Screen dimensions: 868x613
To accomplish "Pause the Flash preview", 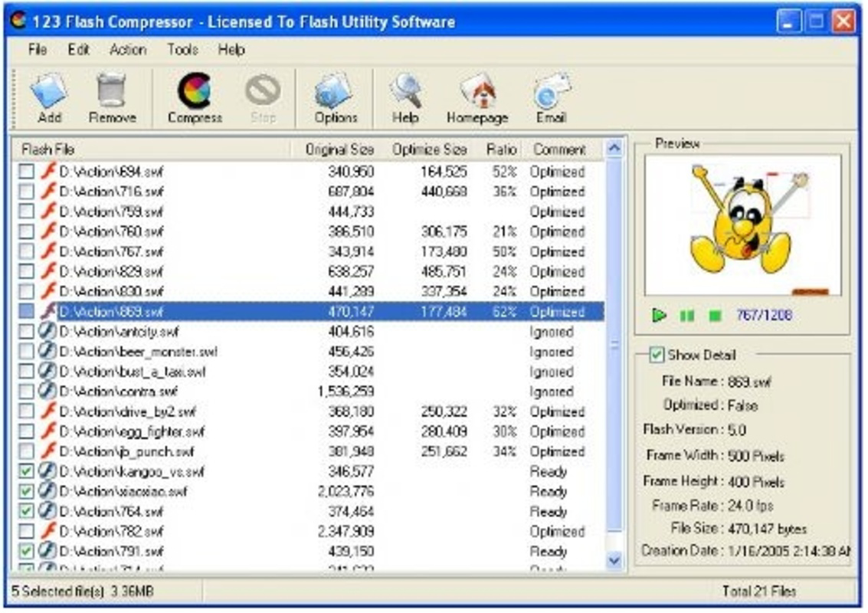I will coord(687,316).
